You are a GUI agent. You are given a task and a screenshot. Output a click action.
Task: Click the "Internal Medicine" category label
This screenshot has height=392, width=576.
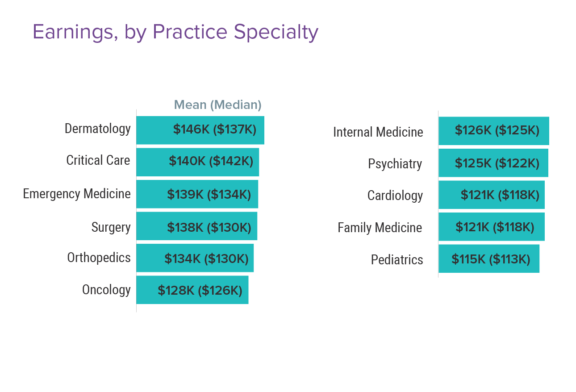point(378,132)
